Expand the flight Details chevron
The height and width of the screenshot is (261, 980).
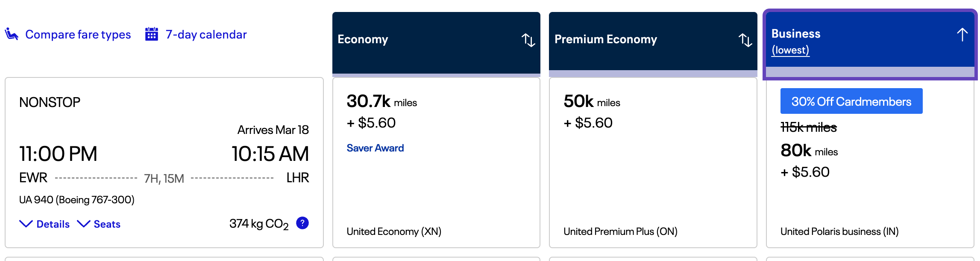pyautogui.click(x=26, y=224)
